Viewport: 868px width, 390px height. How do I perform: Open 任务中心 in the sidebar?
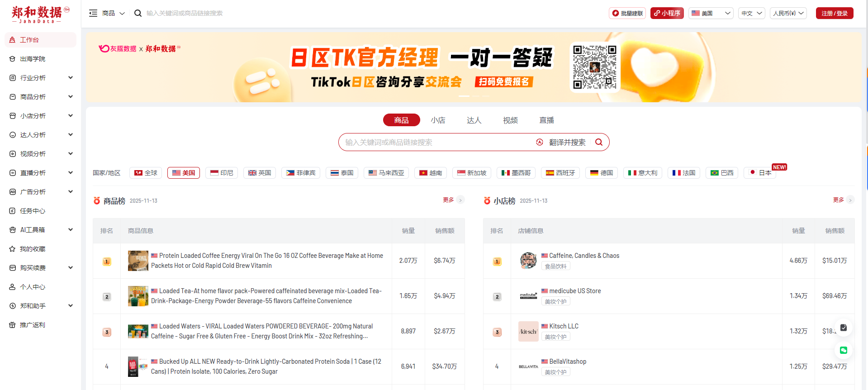[x=40, y=211]
